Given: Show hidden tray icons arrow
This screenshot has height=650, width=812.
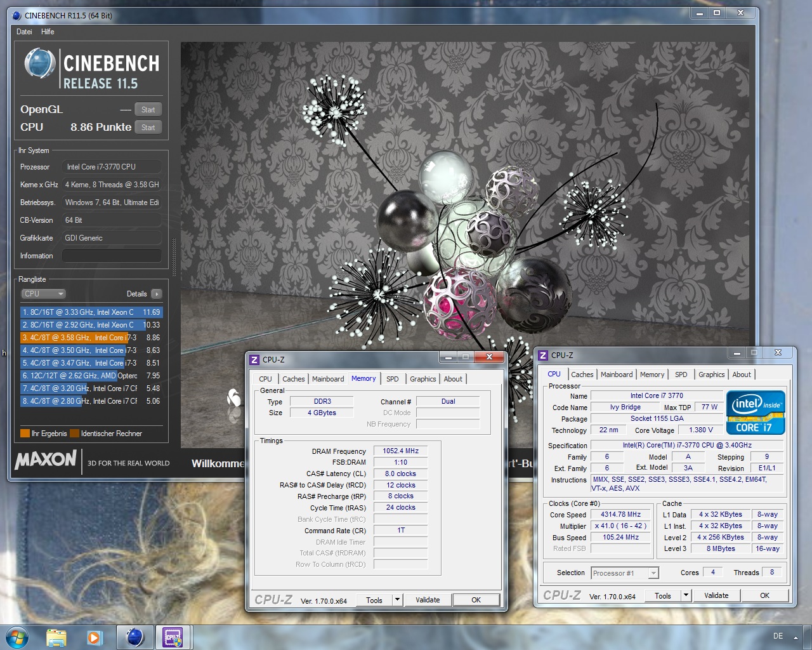Looking at the screenshot, I should 796,637.
